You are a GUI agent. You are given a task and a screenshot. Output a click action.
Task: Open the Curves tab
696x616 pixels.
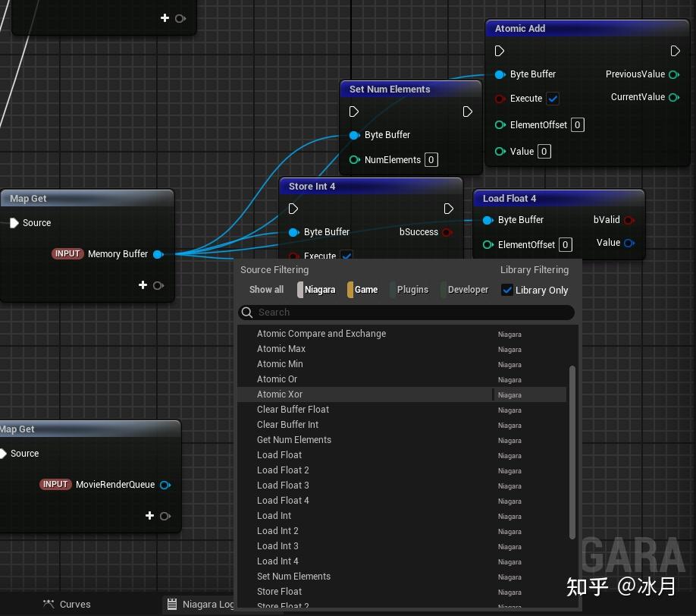[74, 605]
